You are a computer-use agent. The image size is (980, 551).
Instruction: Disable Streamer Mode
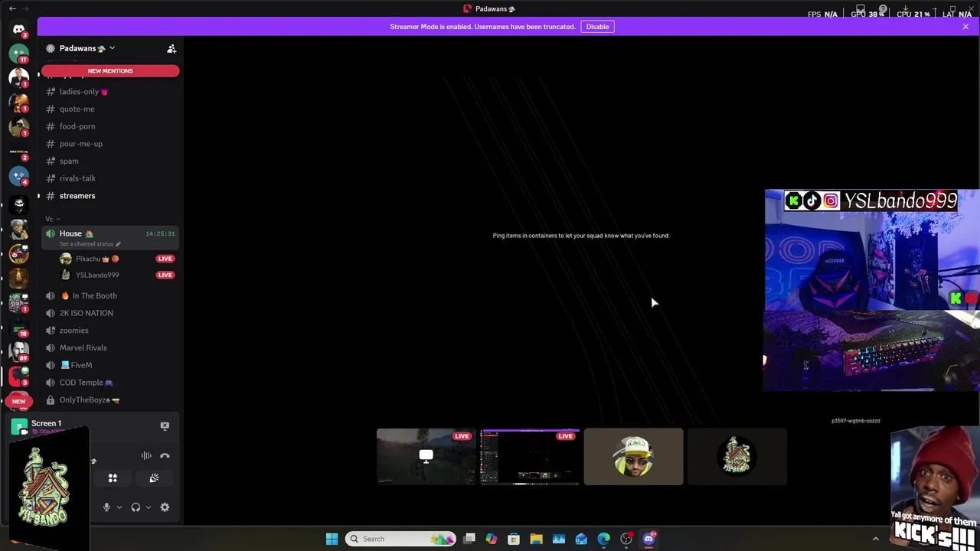click(x=597, y=27)
